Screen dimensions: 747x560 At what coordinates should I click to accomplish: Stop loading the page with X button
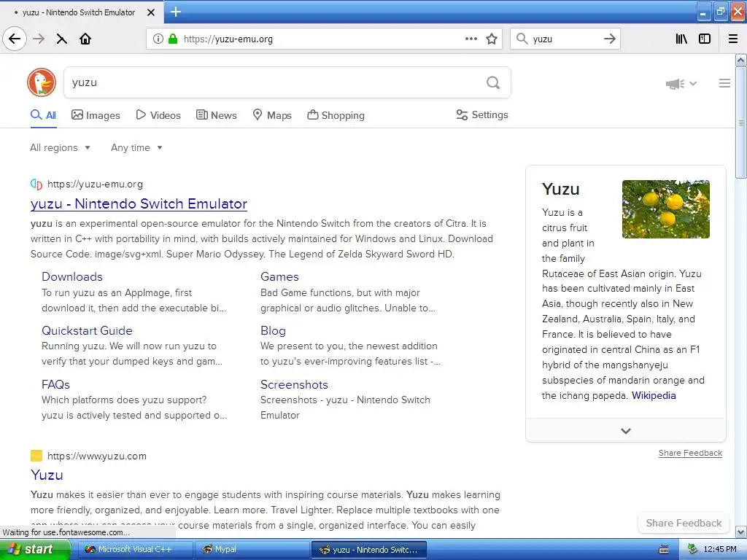click(x=62, y=39)
